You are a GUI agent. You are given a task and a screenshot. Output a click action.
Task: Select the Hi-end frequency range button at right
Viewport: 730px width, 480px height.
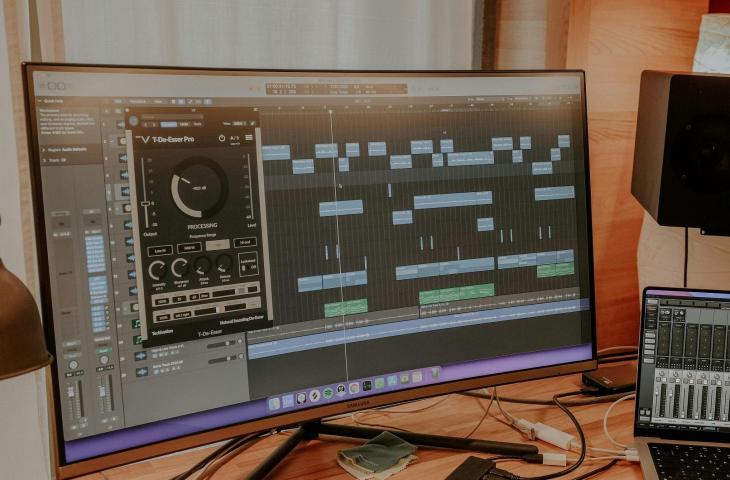click(245, 242)
